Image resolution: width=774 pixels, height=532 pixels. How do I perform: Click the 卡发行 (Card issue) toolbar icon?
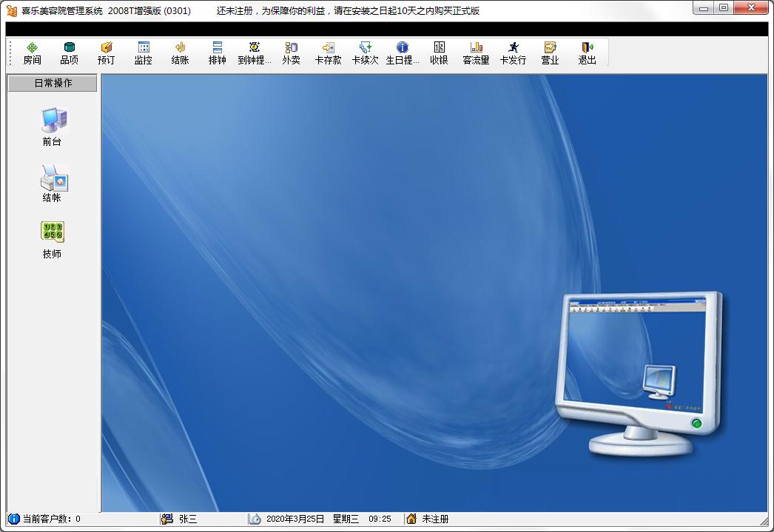pos(513,53)
